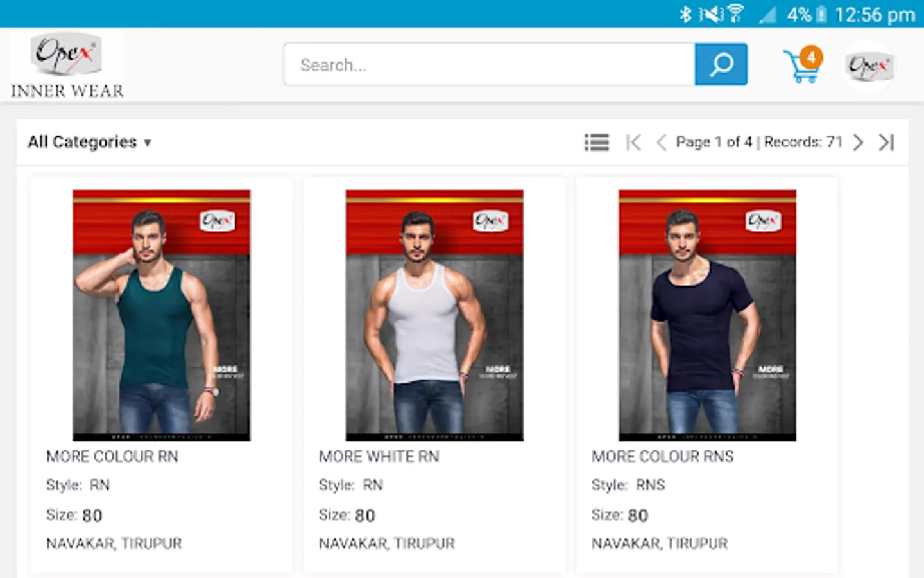Click the Page 1 of 4 indicator
This screenshot has width=924, height=578.
(714, 142)
